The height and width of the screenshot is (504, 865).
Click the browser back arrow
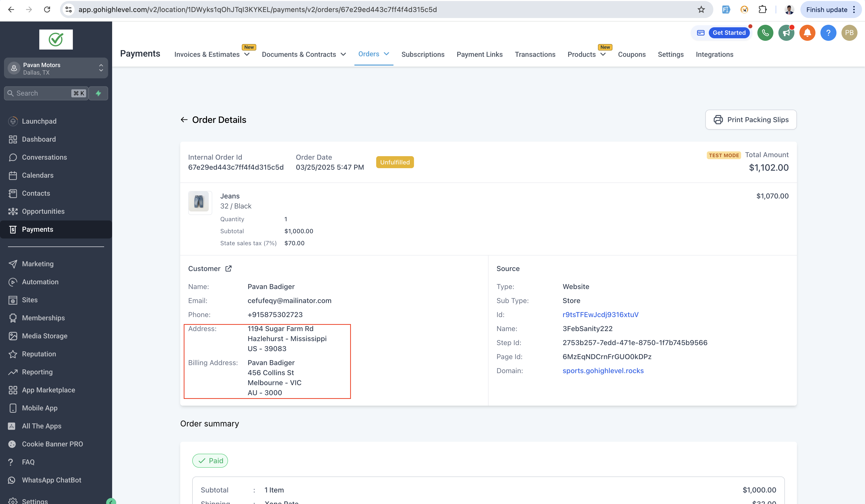[x=11, y=10]
